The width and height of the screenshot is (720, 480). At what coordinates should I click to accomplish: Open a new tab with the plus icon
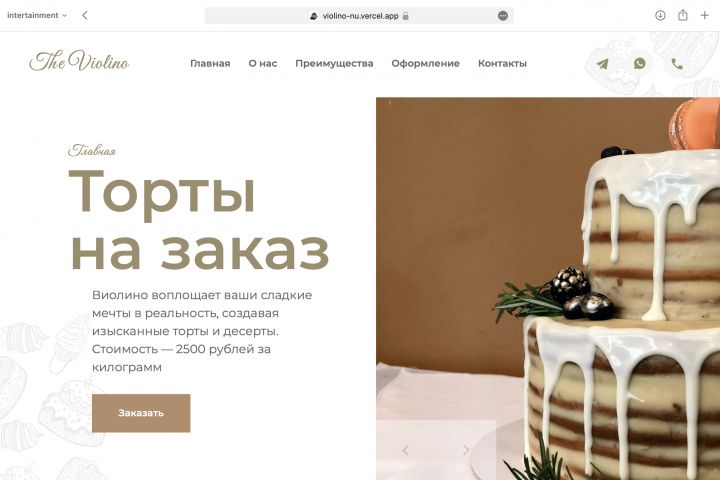tap(704, 16)
